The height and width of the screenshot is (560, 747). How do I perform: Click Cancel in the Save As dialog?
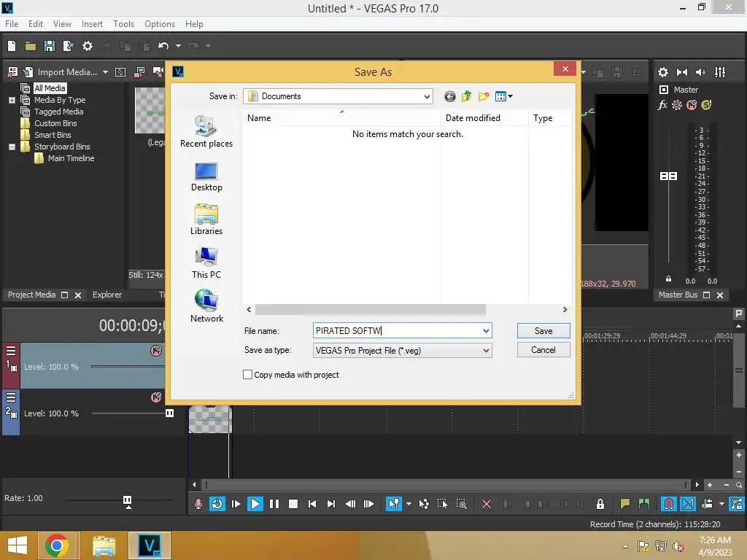click(543, 350)
